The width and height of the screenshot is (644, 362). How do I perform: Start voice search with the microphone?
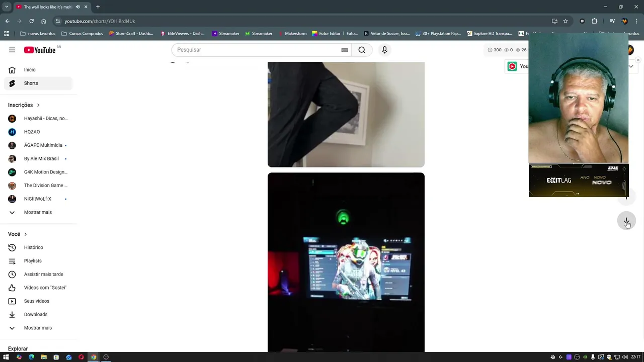(x=384, y=50)
